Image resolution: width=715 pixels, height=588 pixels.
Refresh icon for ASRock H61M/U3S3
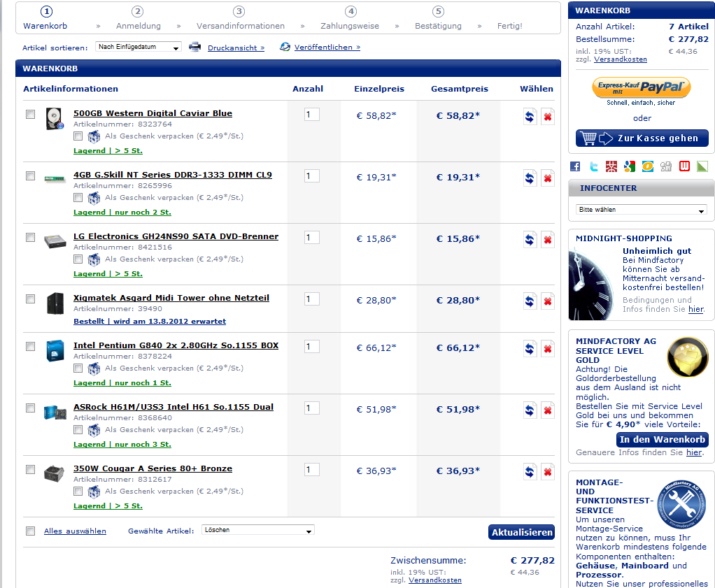click(x=530, y=410)
